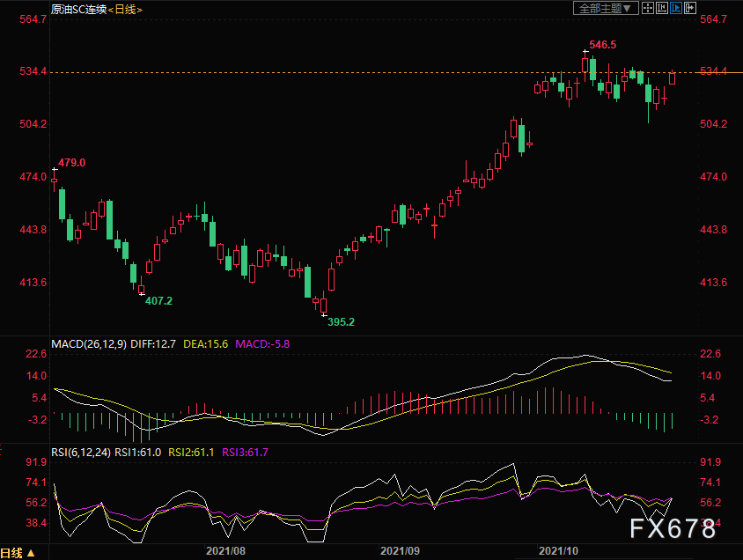Click the 479.0 high price label
This screenshot has height=560, width=743.
pos(72,163)
